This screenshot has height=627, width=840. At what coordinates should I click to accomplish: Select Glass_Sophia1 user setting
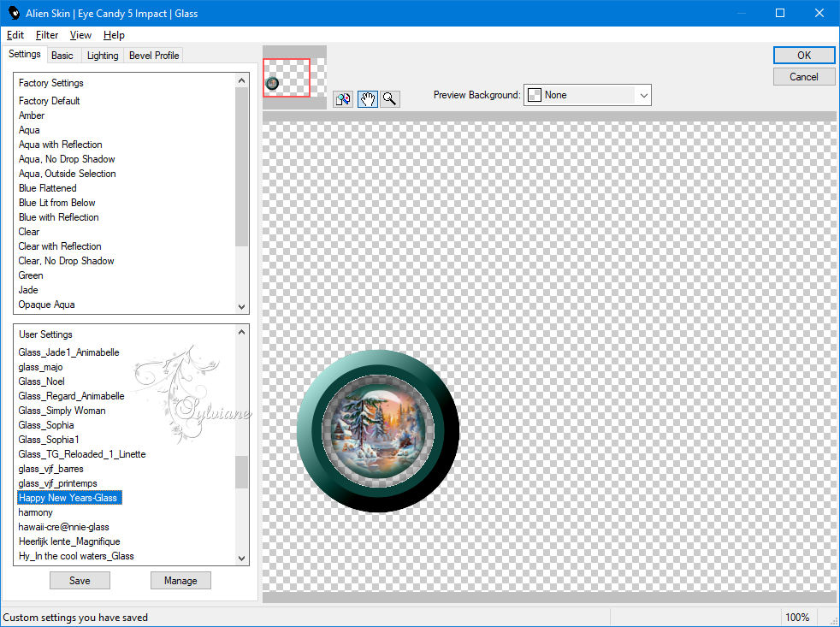[x=49, y=440]
